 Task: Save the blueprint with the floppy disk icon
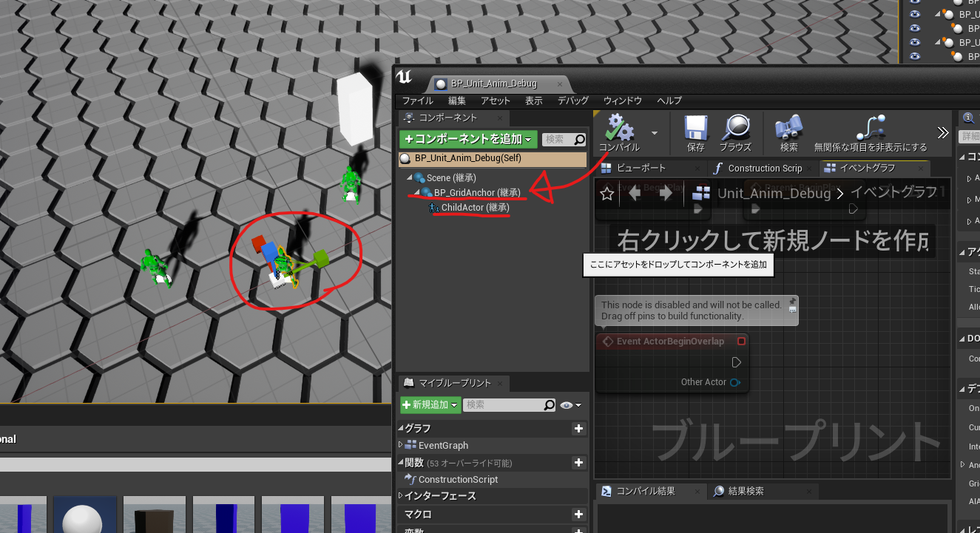click(x=696, y=128)
